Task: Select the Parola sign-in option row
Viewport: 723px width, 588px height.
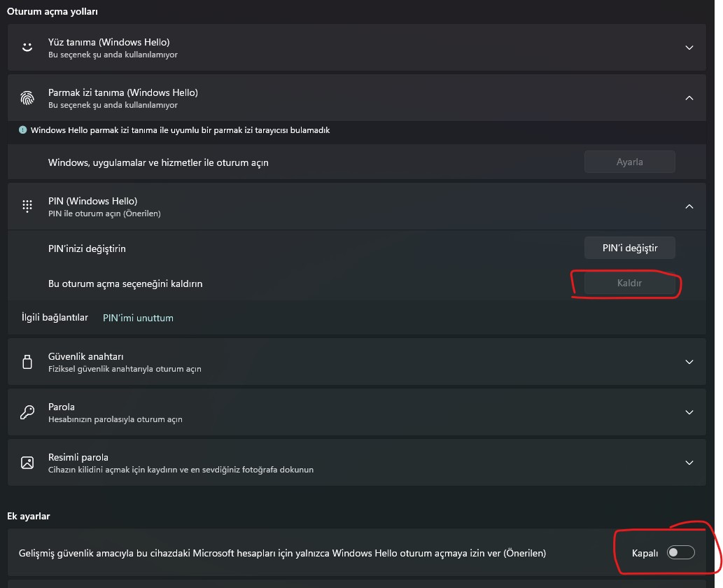Action: tap(350, 412)
